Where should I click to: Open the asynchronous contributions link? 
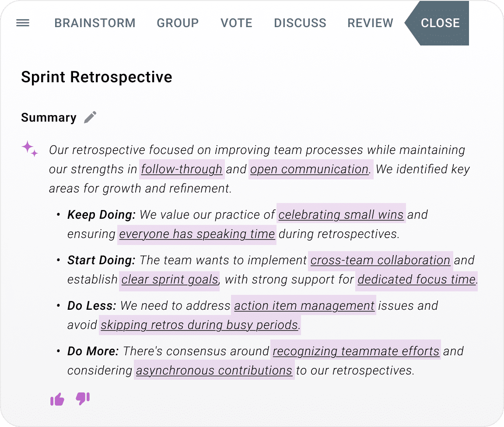coord(214,371)
